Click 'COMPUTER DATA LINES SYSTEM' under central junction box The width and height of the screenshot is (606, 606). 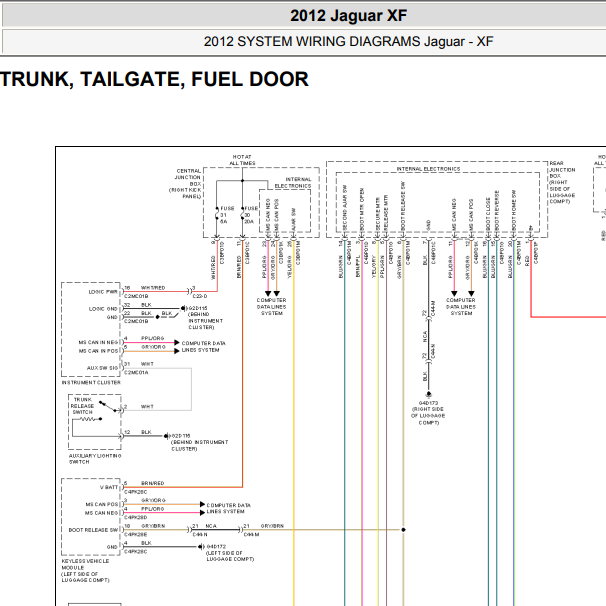(271, 306)
